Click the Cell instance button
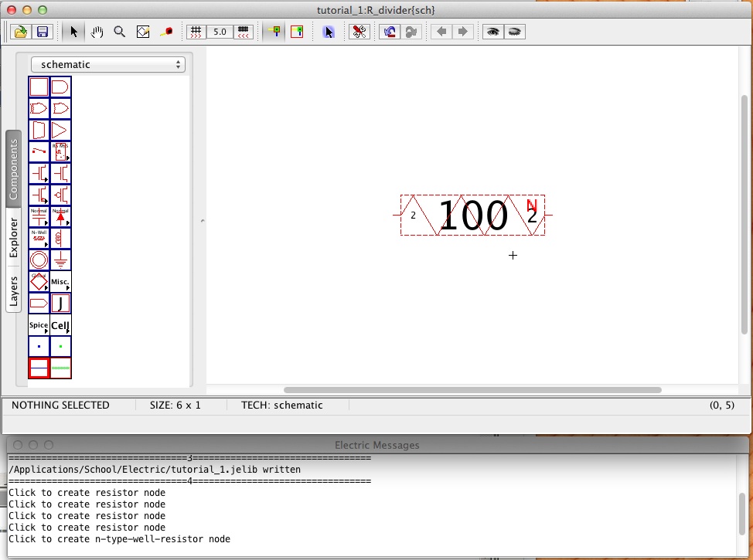The width and height of the screenshot is (753, 560). (60, 325)
